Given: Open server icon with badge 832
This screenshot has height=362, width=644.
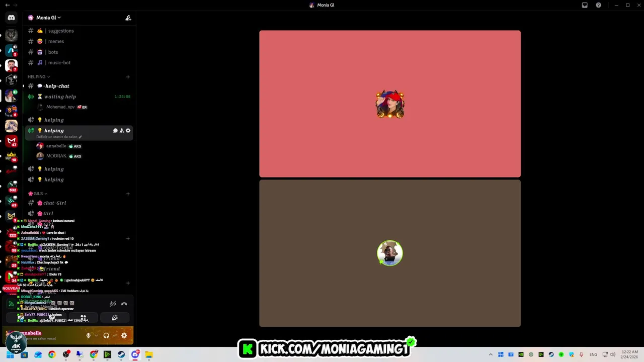Looking at the screenshot, I should [x=12, y=186].
